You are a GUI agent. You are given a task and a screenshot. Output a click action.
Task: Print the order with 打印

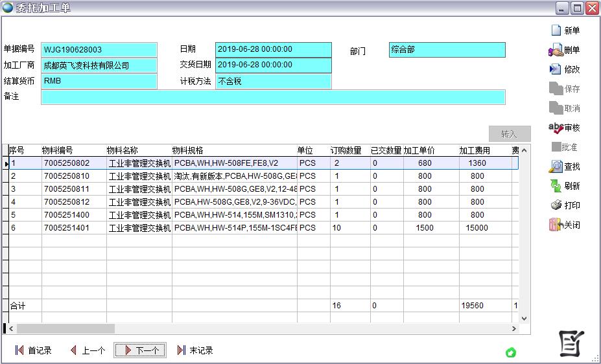coord(556,205)
